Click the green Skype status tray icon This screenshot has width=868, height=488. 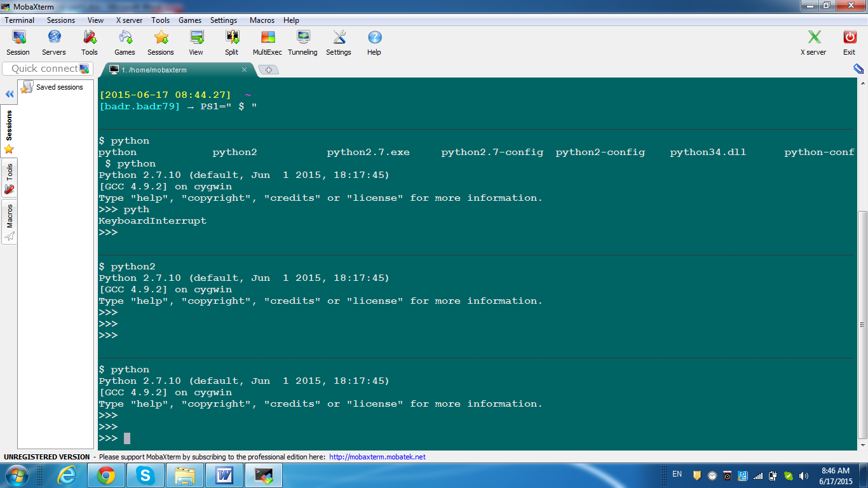click(789, 475)
